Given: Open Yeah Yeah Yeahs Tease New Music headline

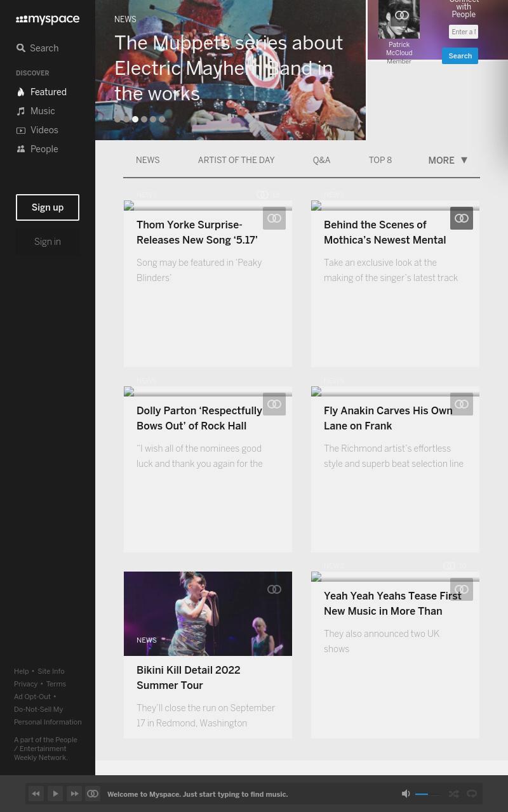Looking at the screenshot, I should click(x=392, y=603).
